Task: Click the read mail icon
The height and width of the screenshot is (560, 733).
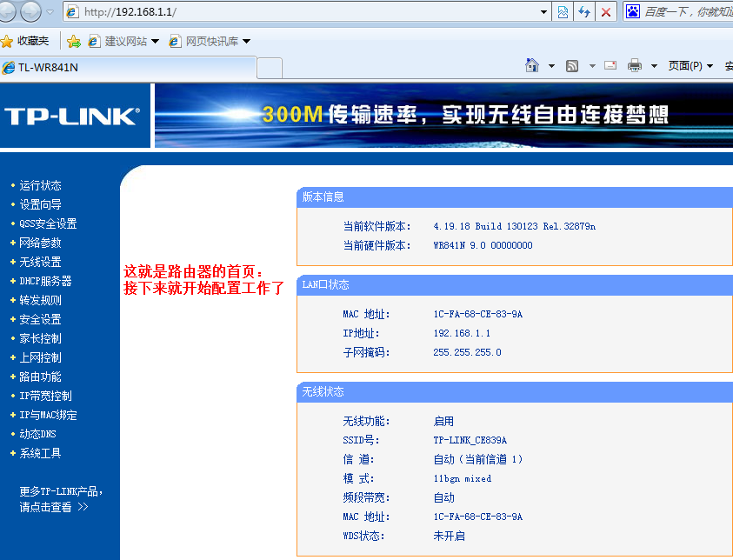Action: [x=610, y=65]
